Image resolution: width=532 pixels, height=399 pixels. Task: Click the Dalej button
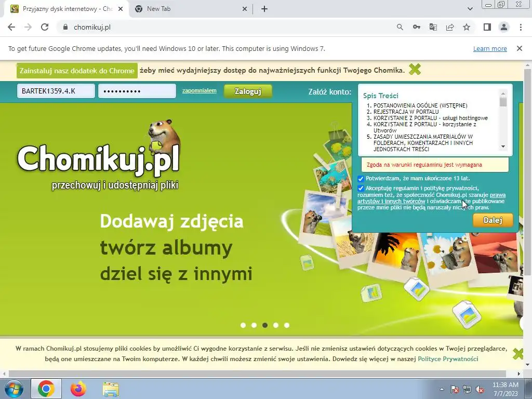[493, 220]
